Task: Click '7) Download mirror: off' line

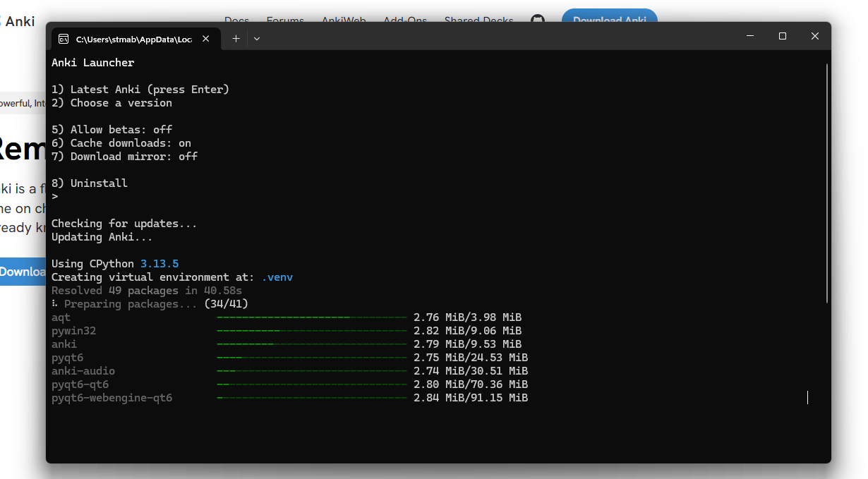Action: pos(124,157)
